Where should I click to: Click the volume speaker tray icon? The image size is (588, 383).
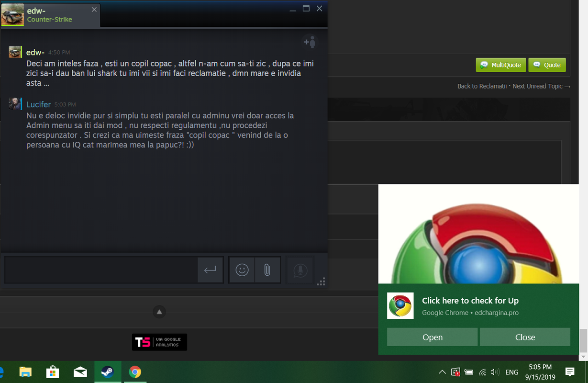[x=495, y=372]
